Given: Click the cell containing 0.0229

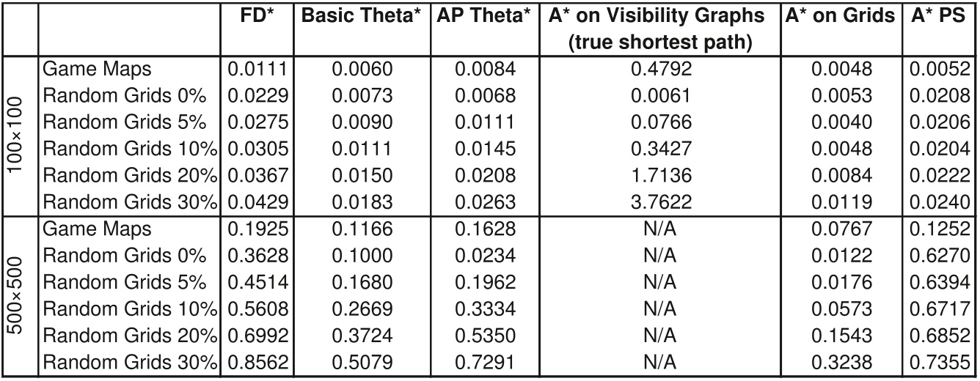Looking at the screenshot, I should pyautogui.click(x=257, y=96).
